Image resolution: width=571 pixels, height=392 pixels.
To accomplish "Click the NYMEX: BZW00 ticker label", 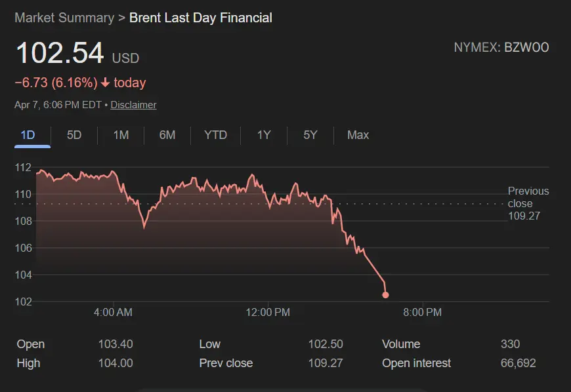I will 501,47.
